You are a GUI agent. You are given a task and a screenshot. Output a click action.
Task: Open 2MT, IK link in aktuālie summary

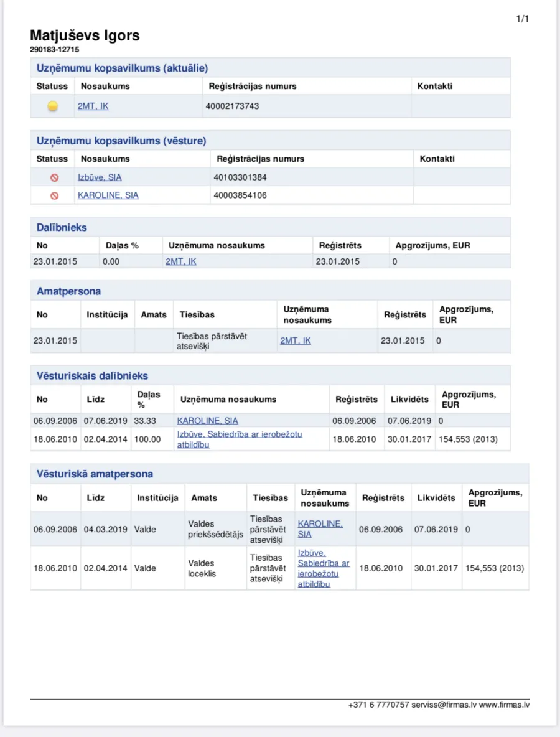[x=93, y=106]
